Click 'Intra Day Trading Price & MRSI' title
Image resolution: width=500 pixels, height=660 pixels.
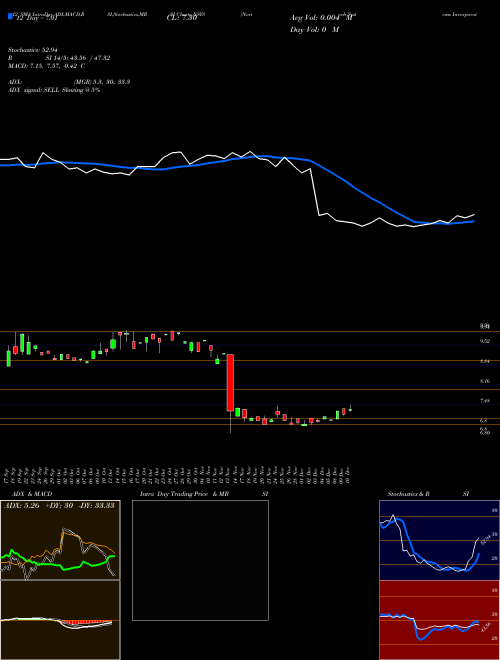click(205, 494)
